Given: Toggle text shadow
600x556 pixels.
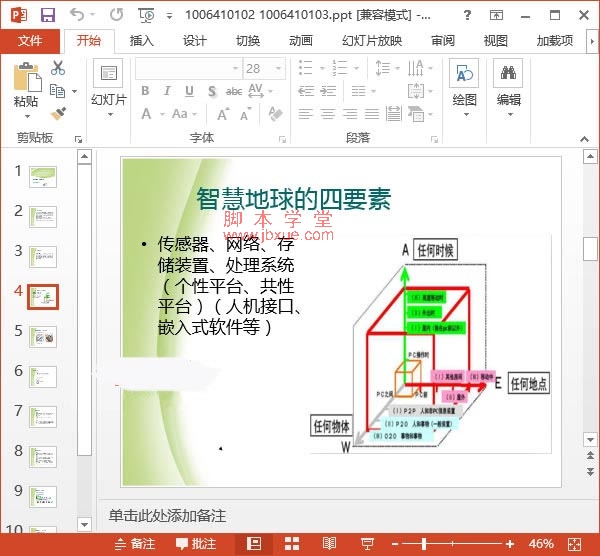Looking at the screenshot, I should [212, 91].
